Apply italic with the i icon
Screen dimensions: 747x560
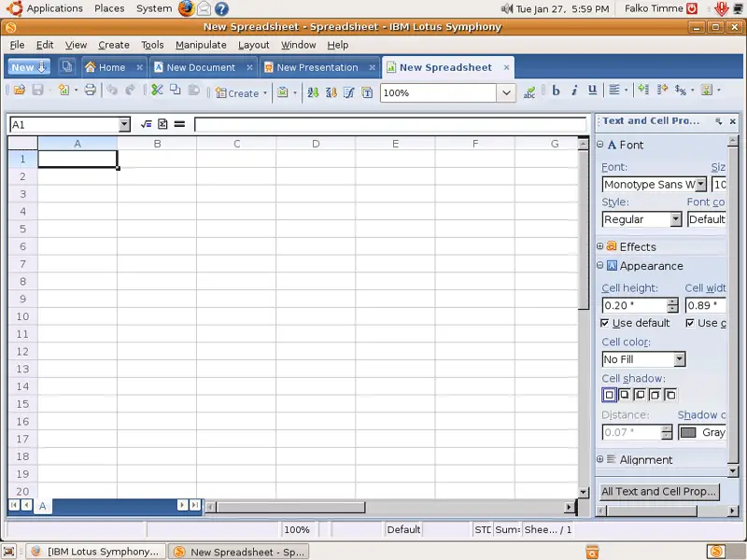(574, 91)
